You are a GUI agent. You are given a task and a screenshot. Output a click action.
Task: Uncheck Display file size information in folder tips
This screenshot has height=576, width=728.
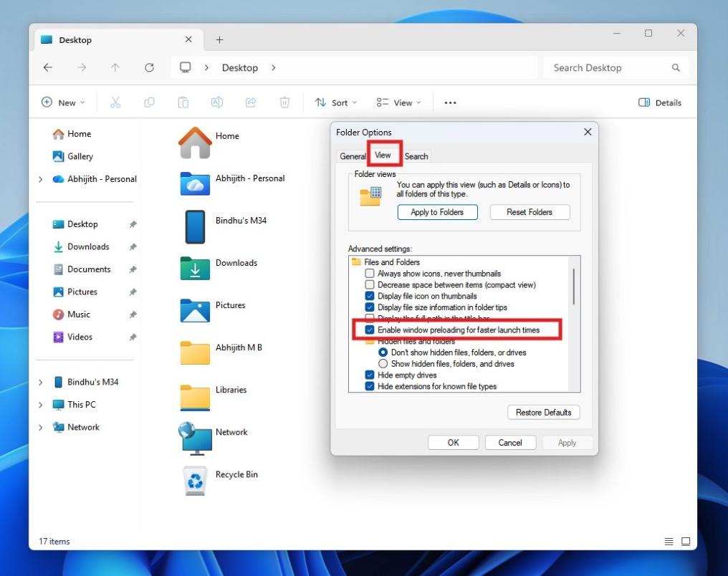pyautogui.click(x=370, y=307)
